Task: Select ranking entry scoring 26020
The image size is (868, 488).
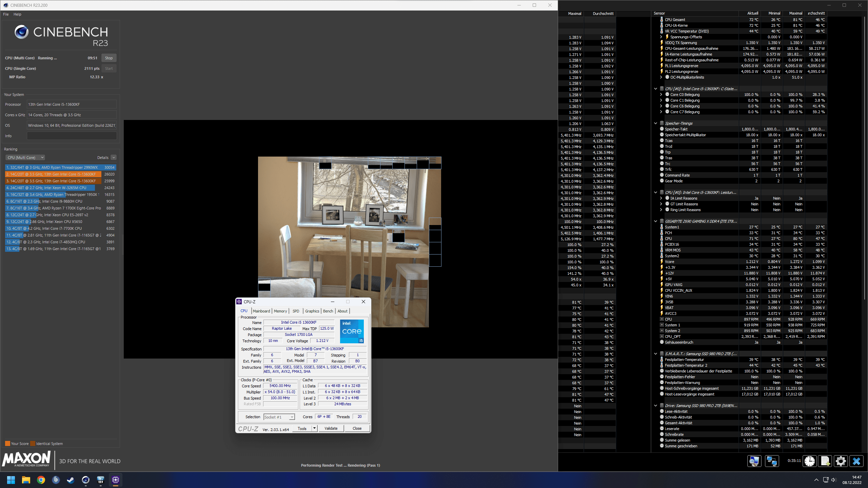Action: [60, 174]
